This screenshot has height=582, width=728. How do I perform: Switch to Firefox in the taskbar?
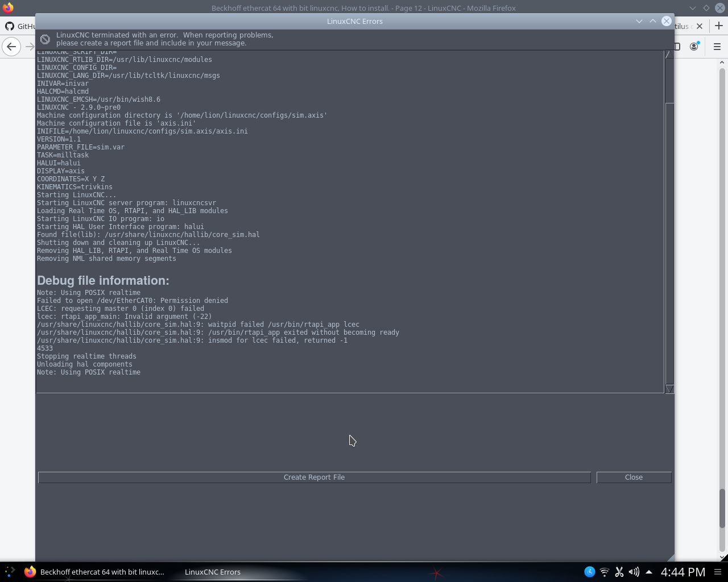click(94, 572)
